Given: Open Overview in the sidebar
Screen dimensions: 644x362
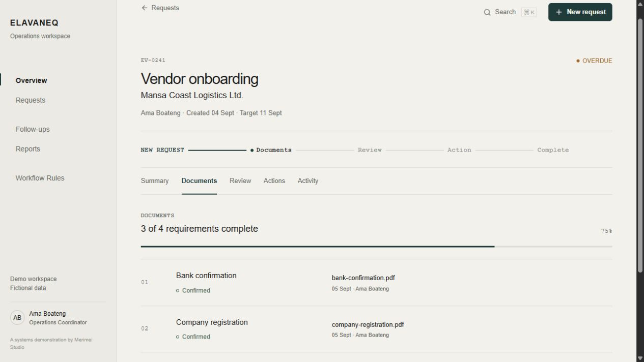Looking at the screenshot, I should [31, 80].
